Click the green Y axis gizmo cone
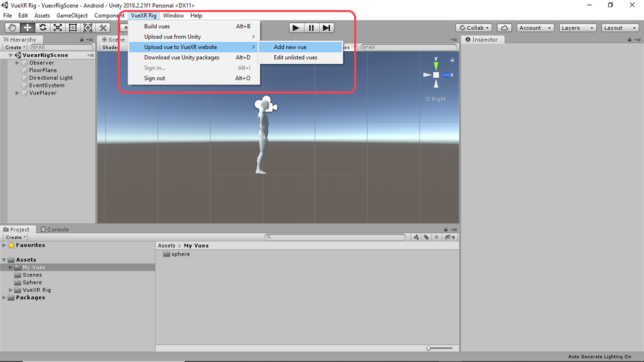 click(x=436, y=65)
